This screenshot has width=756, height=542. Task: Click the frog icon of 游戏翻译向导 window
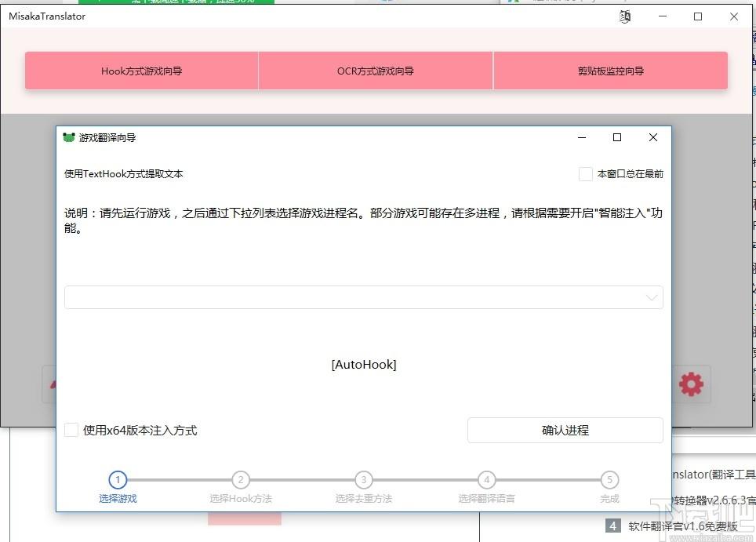(x=69, y=137)
